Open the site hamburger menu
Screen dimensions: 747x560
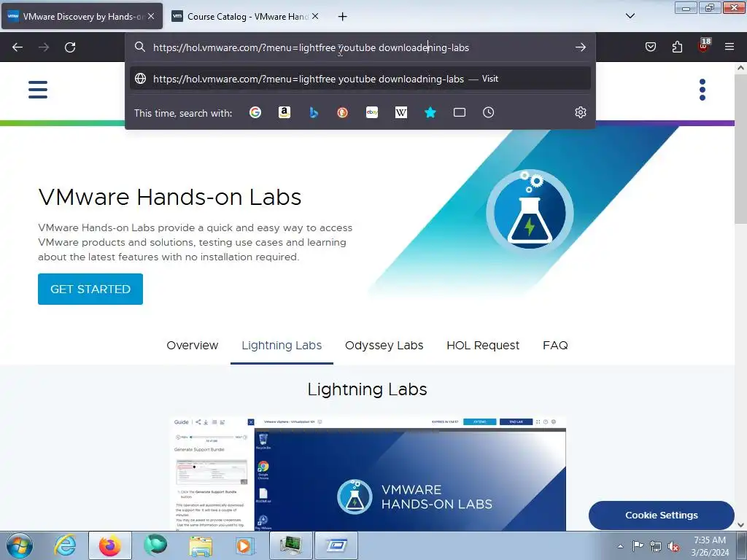pyautogui.click(x=38, y=90)
